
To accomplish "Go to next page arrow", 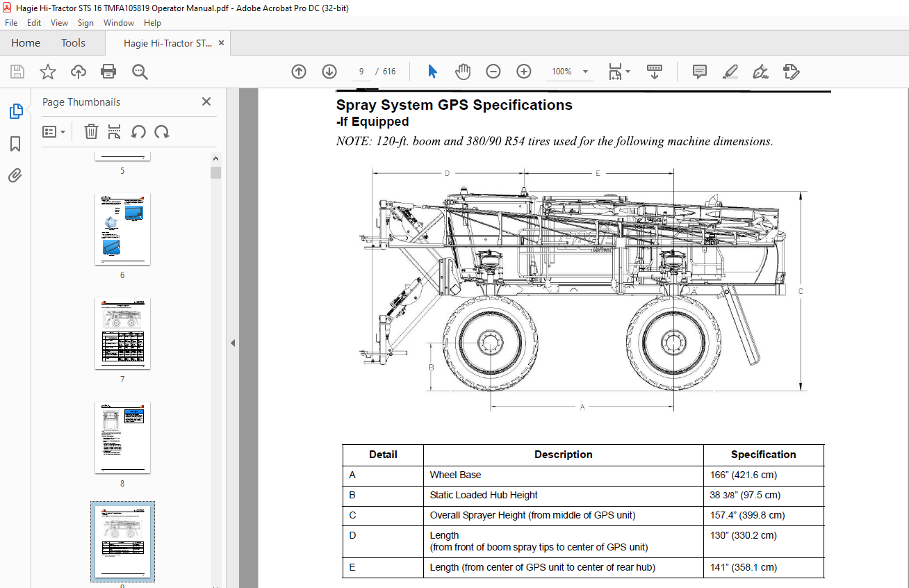I will point(329,72).
